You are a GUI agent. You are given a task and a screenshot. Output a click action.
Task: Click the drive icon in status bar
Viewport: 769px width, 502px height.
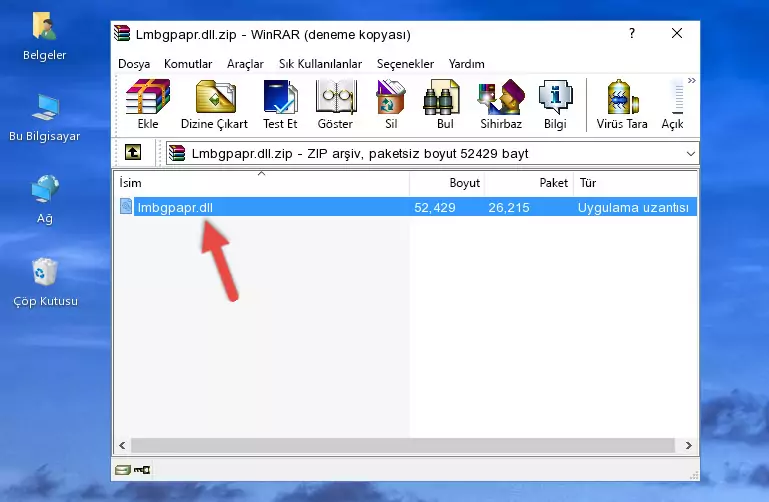click(x=123, y=470)
